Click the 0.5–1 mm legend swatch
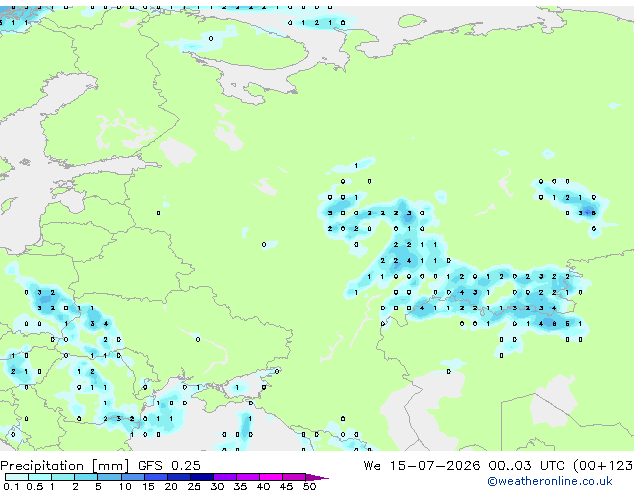 tap(40, 477)
